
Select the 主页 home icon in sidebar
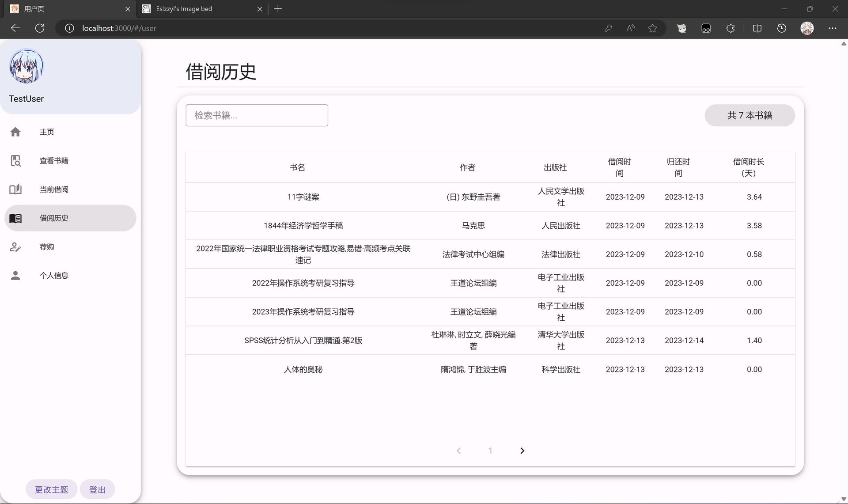tap(16, 132)
